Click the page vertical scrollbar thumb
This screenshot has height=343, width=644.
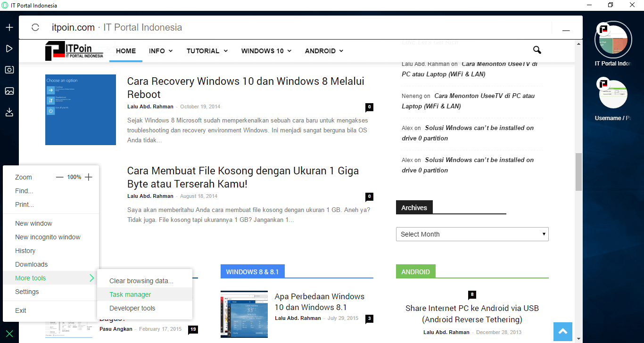pos(578,171)
